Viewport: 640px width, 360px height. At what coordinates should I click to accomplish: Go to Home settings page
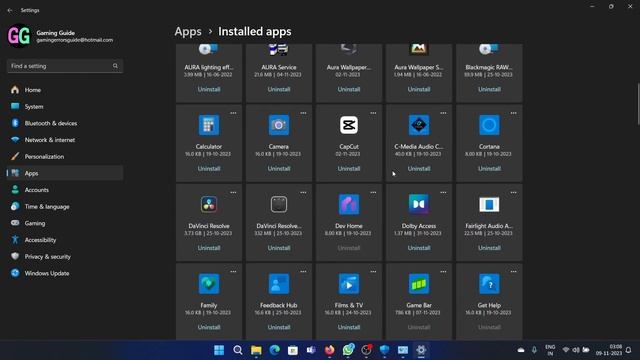point(65,90)
